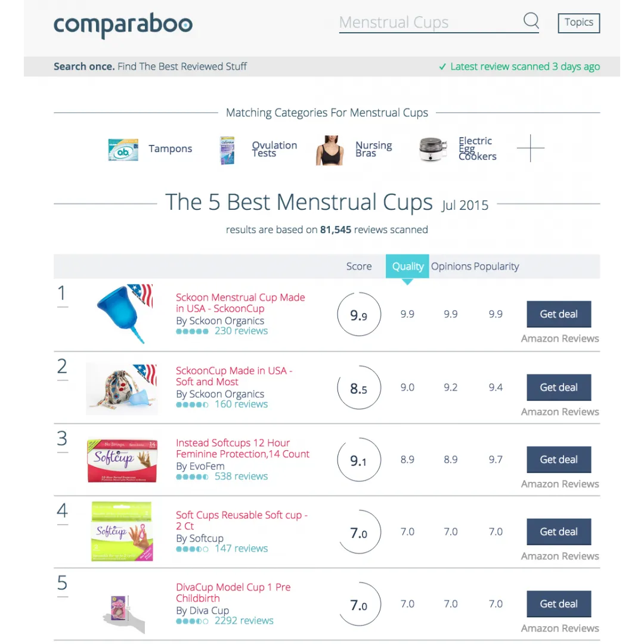The image size is (644, 644).
Task: Expand more matching categories with plus
Action: pyautogui.click(x=530, y=148)
